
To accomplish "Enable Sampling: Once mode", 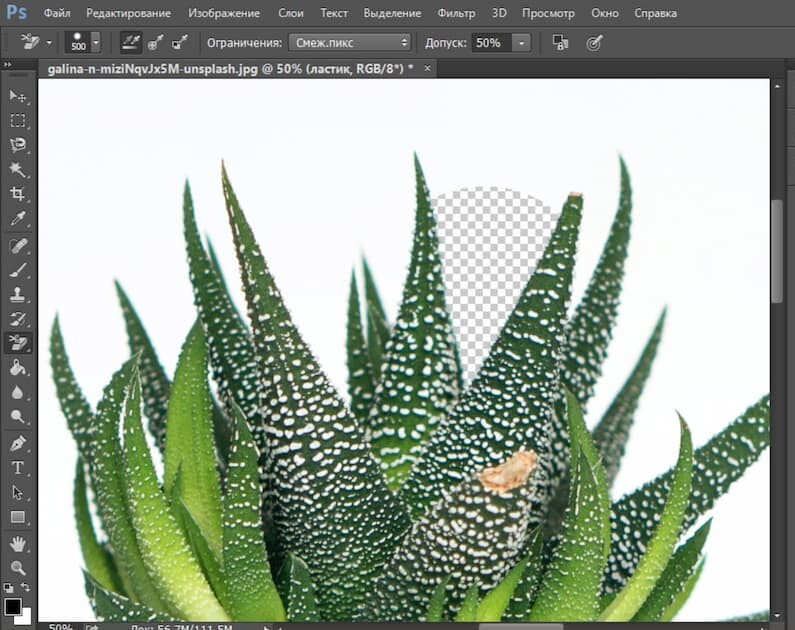I will pos(155,43).
